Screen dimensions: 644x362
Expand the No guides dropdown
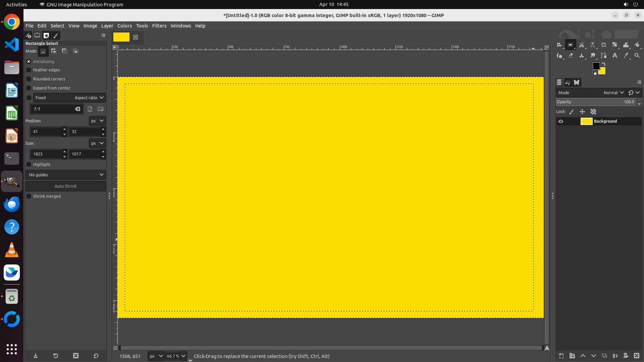coord(66,175)
